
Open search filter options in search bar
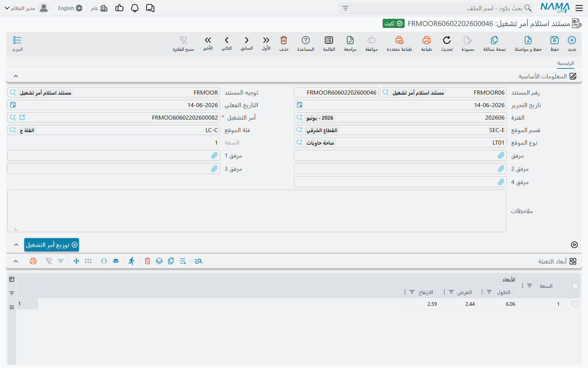point(345,8)
